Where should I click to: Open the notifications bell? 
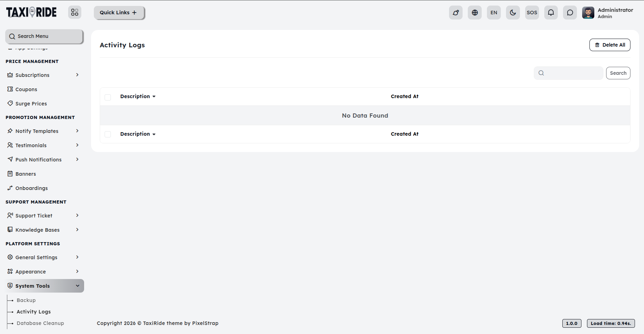pos(551,13)
